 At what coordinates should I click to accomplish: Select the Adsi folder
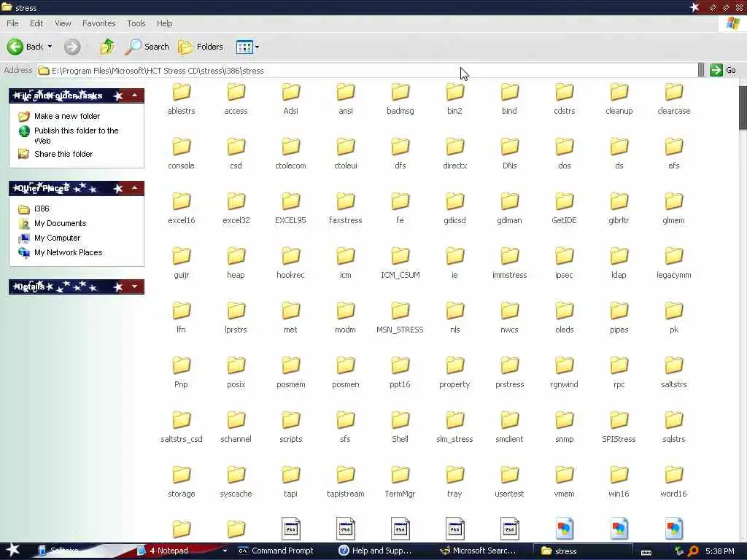[290, 99]
